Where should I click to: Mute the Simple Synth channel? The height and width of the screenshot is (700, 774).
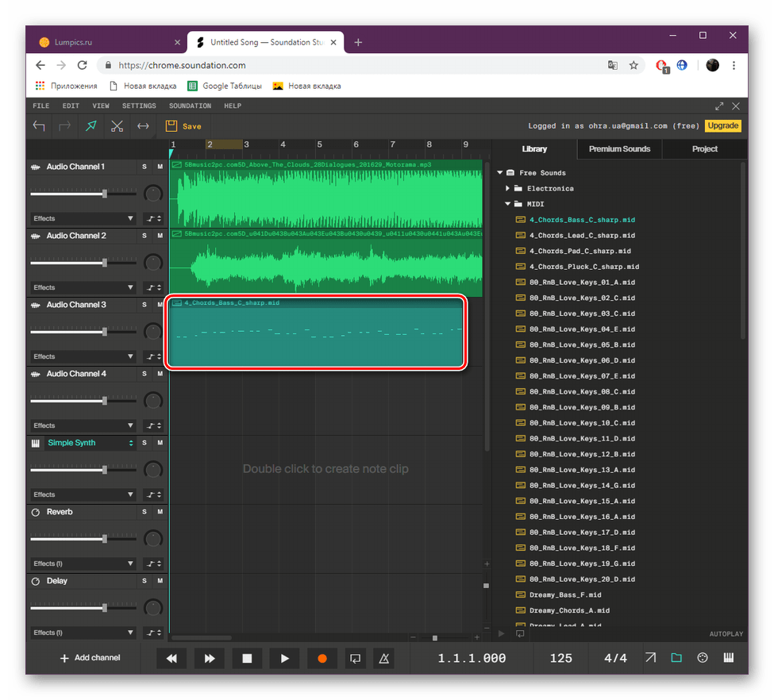159,443
